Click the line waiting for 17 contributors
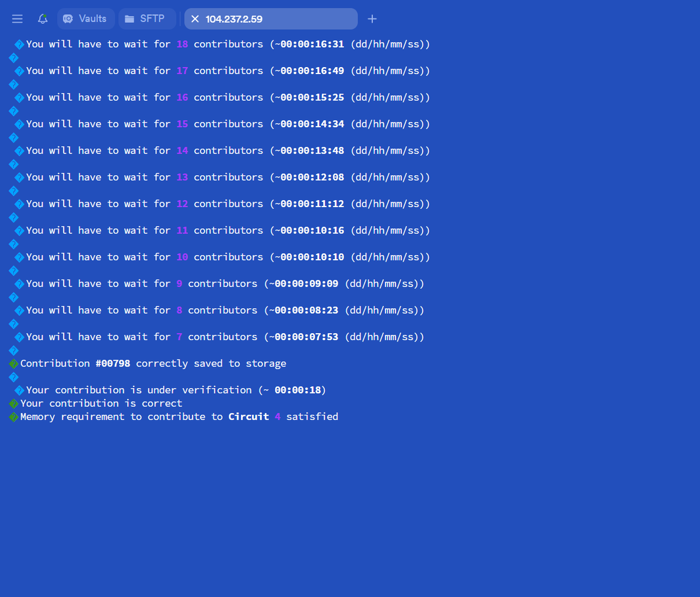 222,71
